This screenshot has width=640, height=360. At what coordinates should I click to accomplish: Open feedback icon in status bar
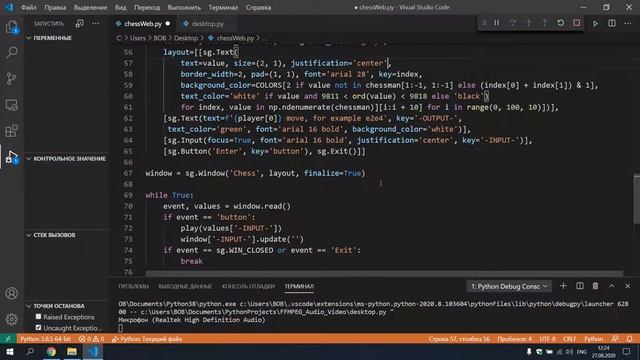click(x=615, y=339)
